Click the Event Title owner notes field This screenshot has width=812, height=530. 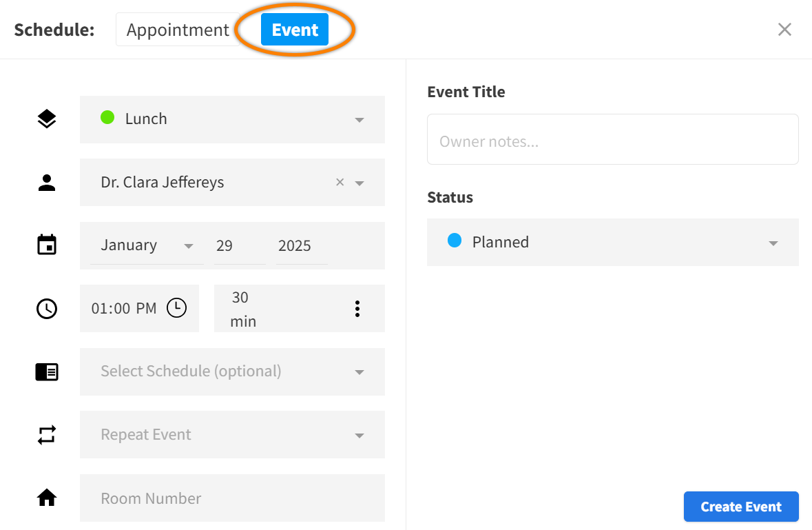(x=612, y=140)
